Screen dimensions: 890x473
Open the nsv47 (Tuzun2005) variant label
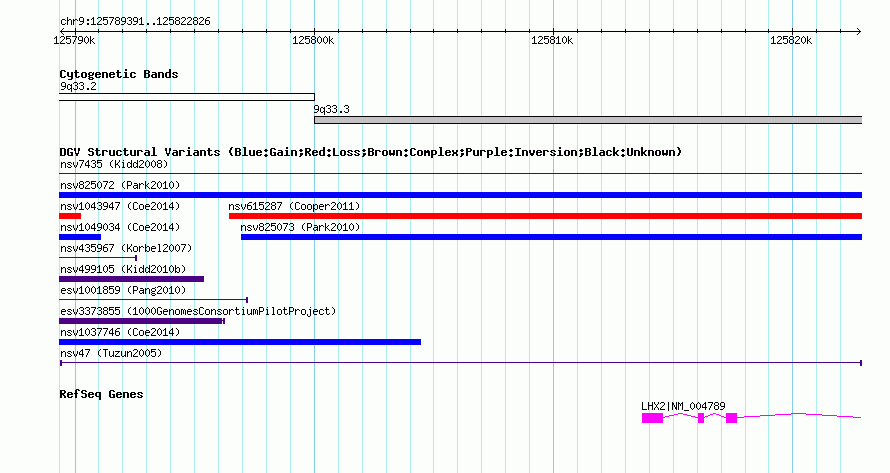[111, 353]
